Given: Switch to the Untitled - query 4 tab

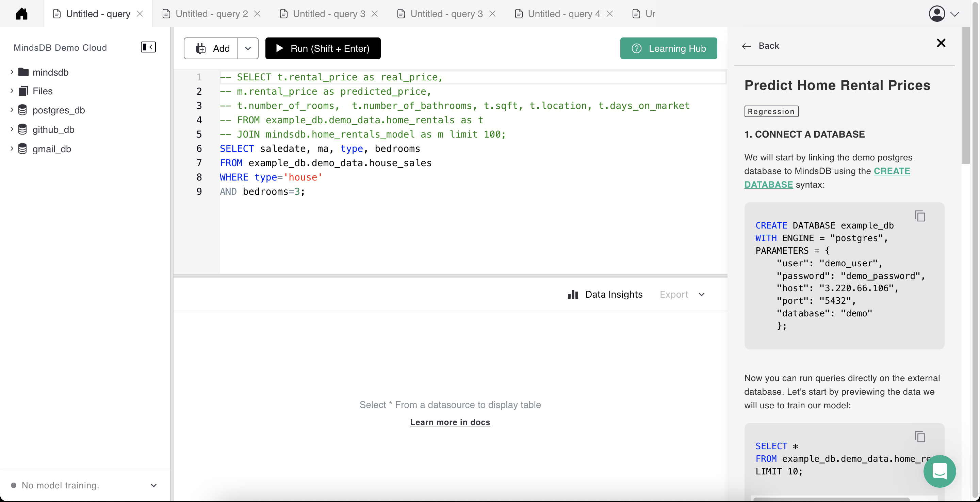Looking at the screenshot, I should point(564,14).
